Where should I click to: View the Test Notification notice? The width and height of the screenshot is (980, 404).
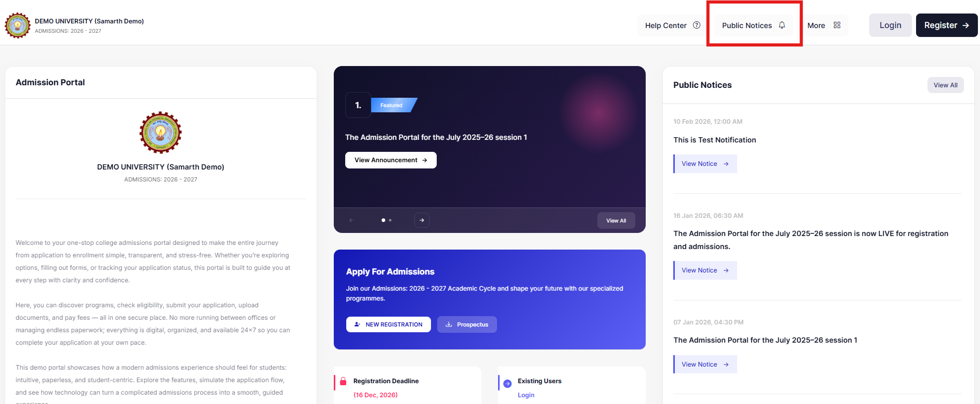tap(705, 164)
